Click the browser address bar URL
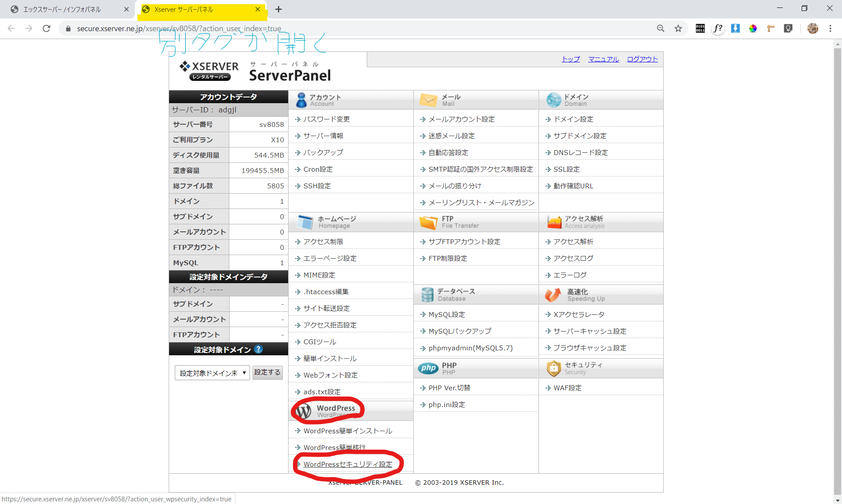 (179, 29)
